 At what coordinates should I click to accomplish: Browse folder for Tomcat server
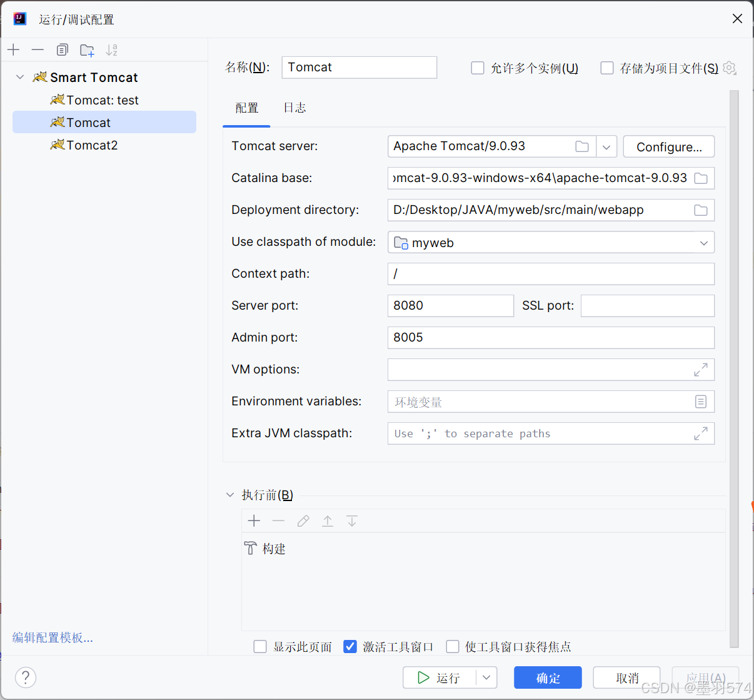coord(582,146)
